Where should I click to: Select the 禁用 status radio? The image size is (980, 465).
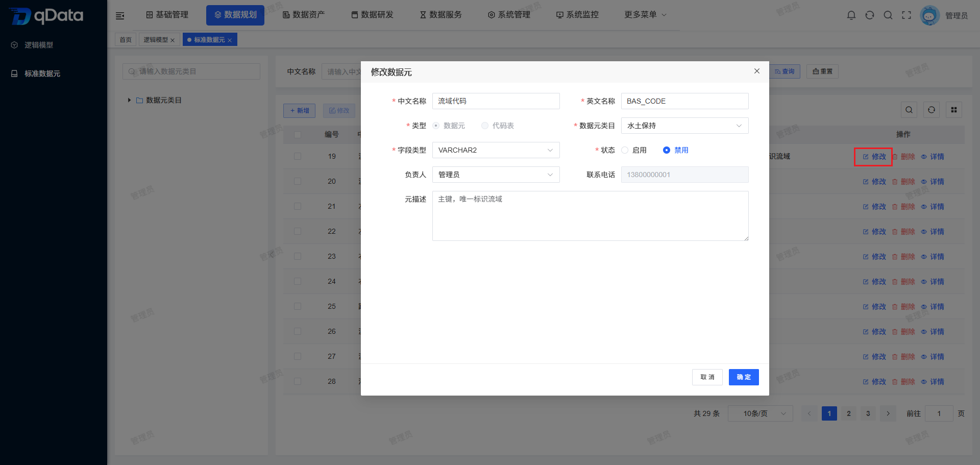tap(676, 150)
